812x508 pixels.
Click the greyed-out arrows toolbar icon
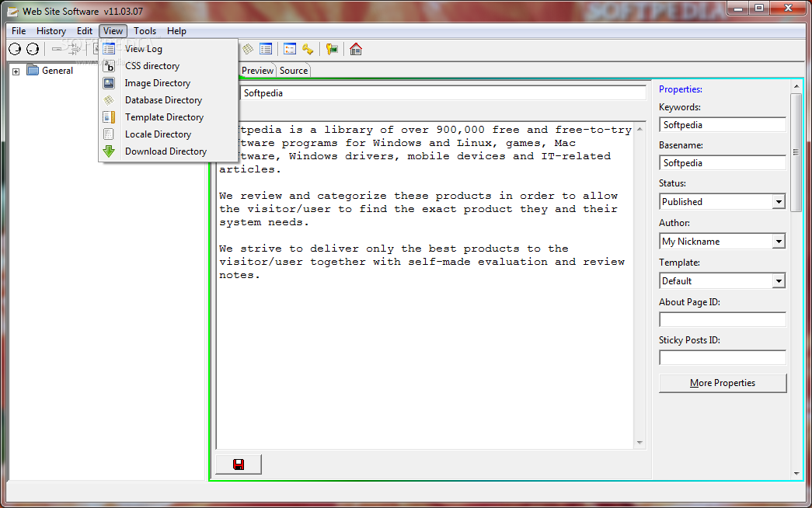(75, 49)
